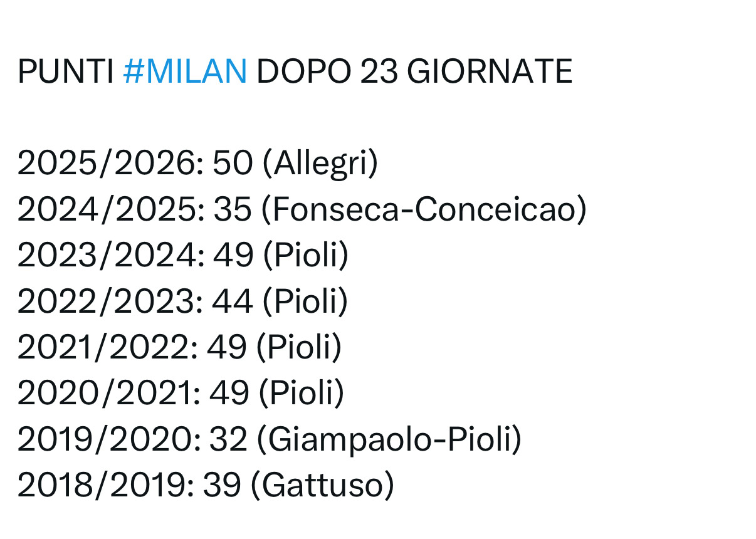Click the name Gattuso
The width and height of the screenshot is (756, 539).
point(322,485)
